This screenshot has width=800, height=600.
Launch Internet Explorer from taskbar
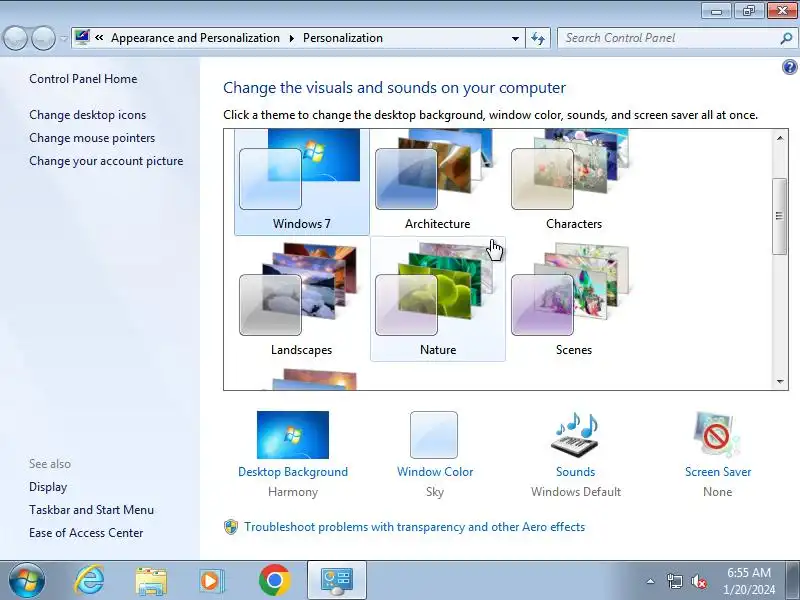89,581
